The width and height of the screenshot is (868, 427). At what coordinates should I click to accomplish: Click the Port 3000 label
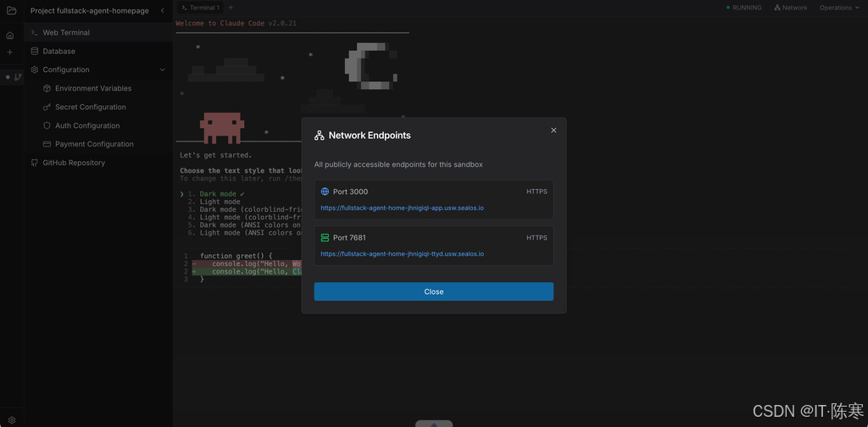[350, 191]
